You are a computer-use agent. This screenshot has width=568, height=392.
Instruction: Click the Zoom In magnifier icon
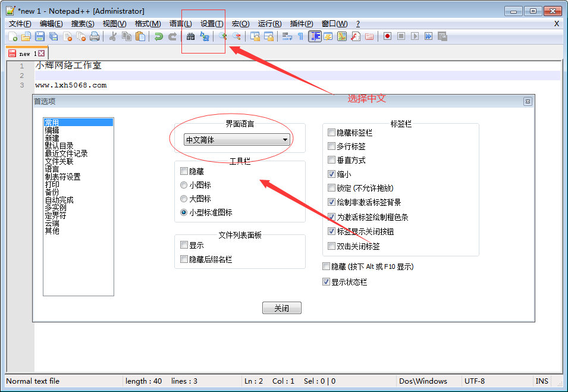(223, 36)
